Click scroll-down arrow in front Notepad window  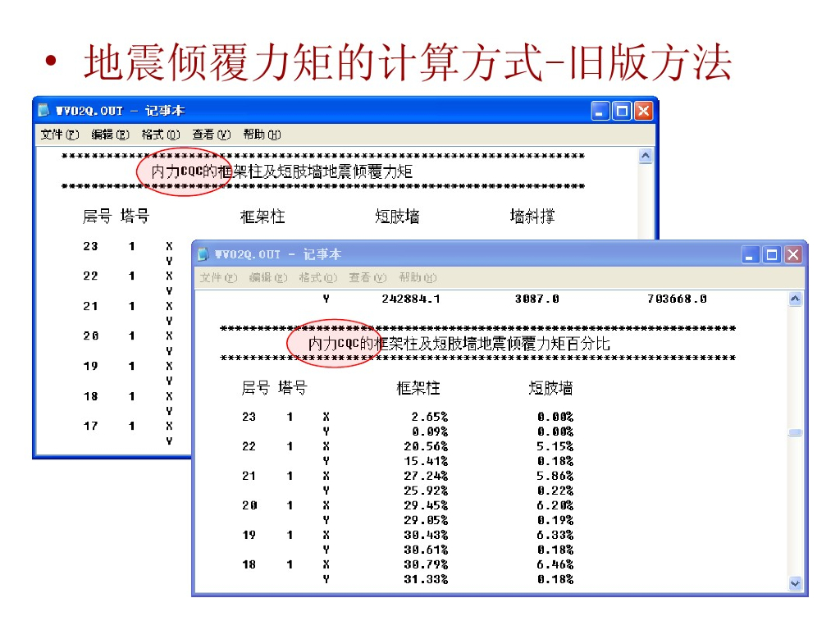tap(796, 583)
